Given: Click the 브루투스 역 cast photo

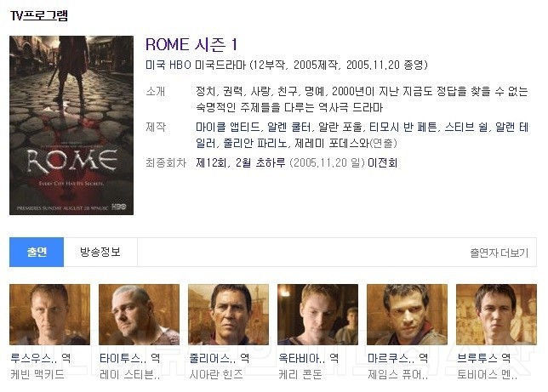Looking at the screenshot, I should 496,315.
